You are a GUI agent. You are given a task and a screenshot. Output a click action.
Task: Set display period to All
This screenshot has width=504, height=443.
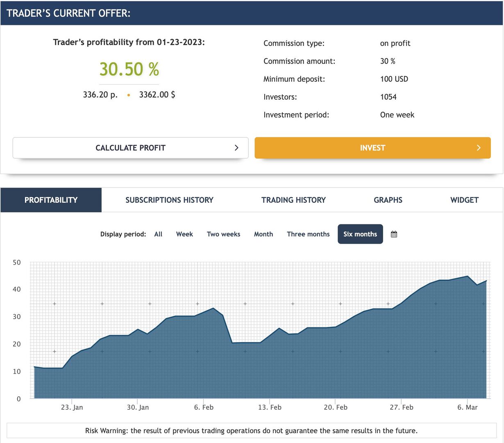point(158,234)
